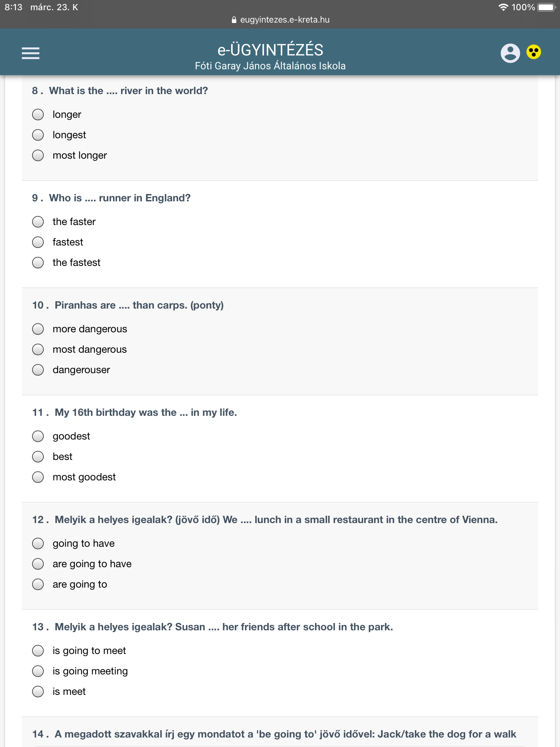Choose the 'dangerouser' radio option
The height and width of the screenshot is (747, 560).
click(x=38, y=370)
